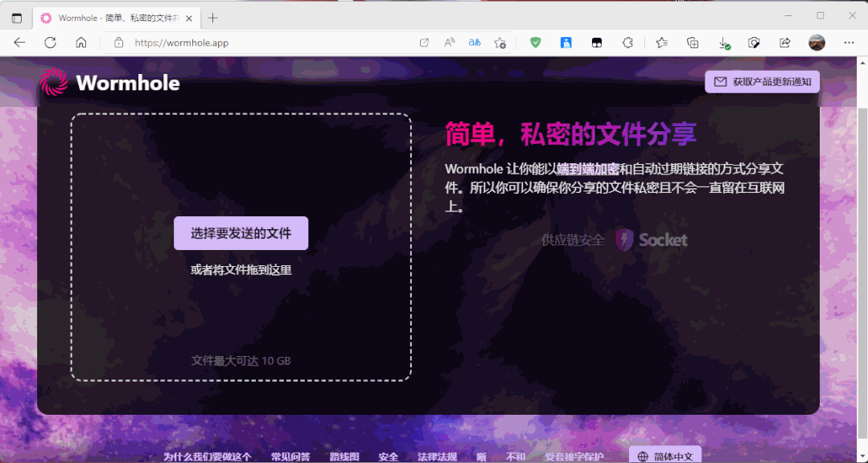Screen dimensions: 868x463
Task: Open a new browser tab
Action: coord(212,18)
